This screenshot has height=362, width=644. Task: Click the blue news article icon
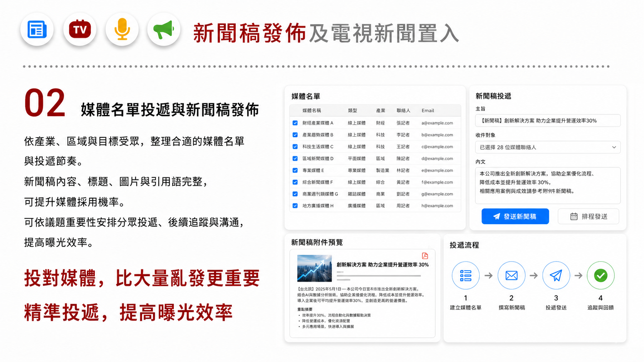[37, 30]
